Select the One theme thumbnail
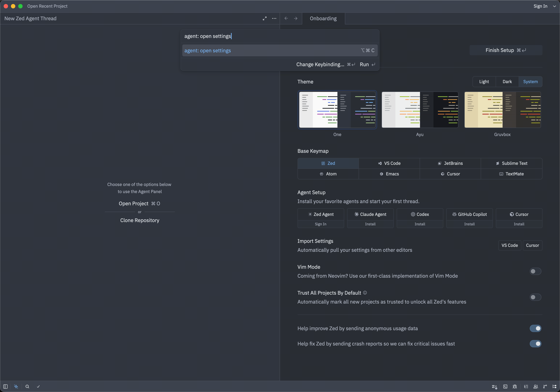This screenshot has height=392, width=560. [337, 110]
